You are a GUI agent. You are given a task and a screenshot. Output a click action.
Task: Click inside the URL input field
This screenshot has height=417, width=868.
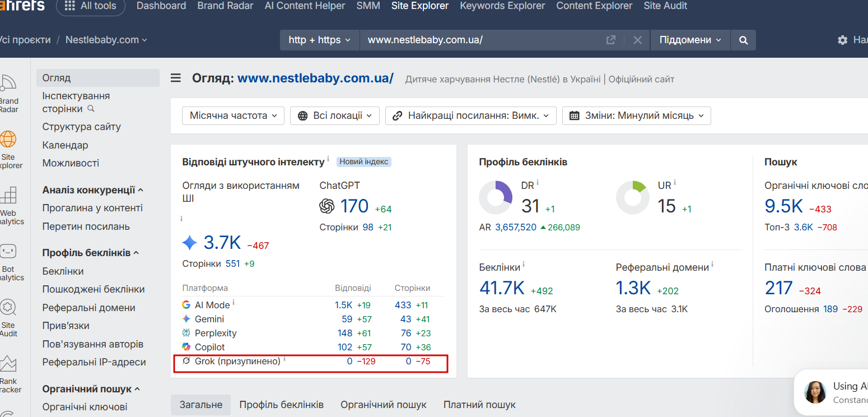(x=482, y=40)
